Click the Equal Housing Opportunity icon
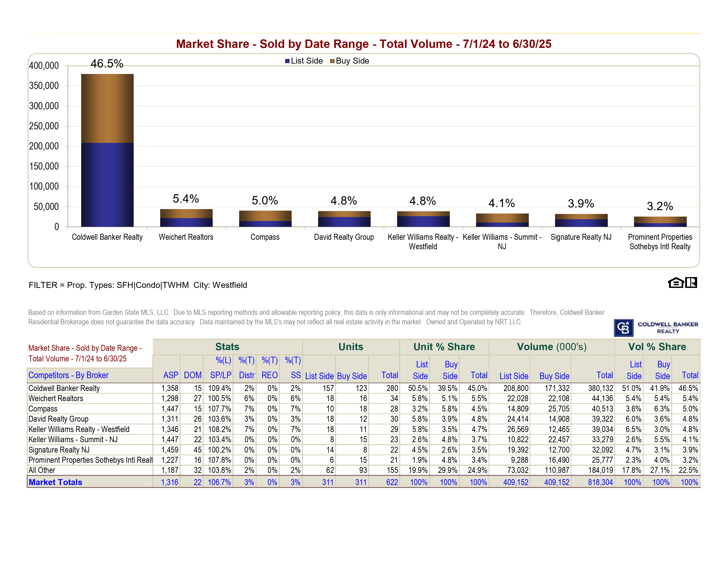 click(x=676, y=283)
